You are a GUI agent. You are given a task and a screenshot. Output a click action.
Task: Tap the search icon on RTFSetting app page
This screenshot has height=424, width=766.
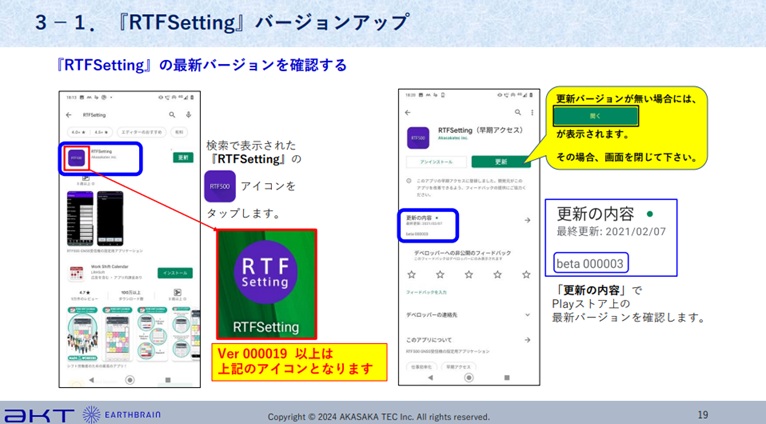tap(518, 112)
